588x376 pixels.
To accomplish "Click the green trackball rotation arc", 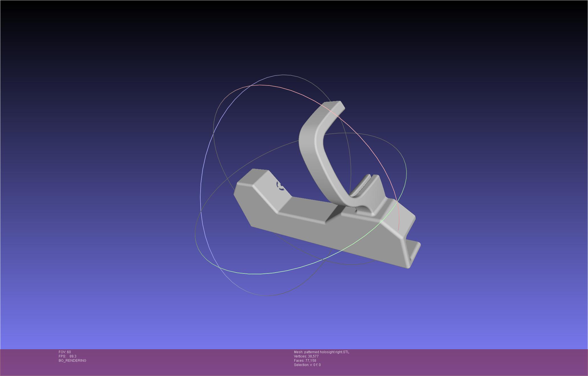I will pyautogui.click(x=256, y=273).
